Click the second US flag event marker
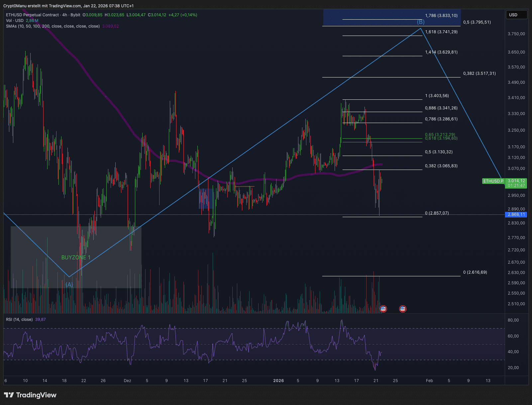 point(402,309)
